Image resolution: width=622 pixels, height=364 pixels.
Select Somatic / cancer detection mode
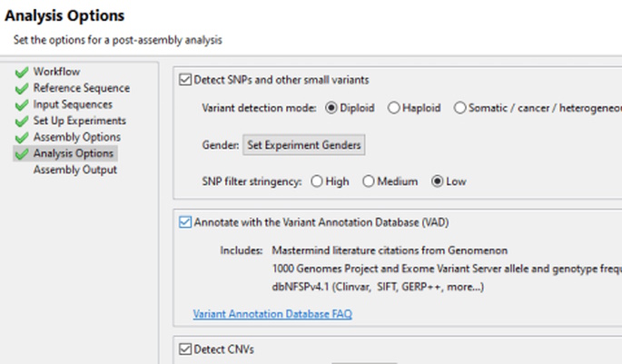459,108
